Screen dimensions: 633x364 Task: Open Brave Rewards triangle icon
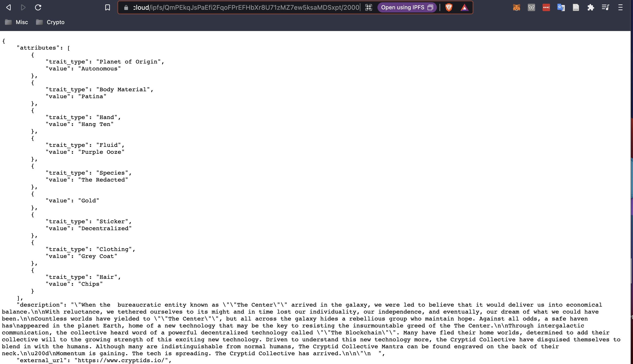pyautogui.click(x=464, y=8)
